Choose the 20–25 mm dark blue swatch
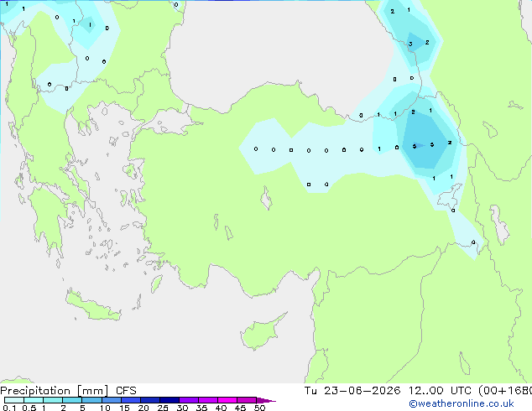 [x=150, y=400]
